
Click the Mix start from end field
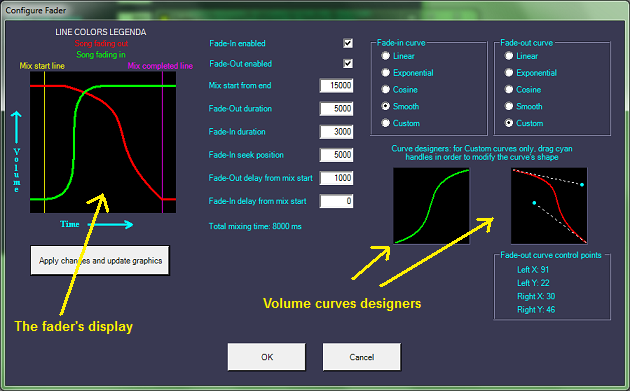[336, 85]
